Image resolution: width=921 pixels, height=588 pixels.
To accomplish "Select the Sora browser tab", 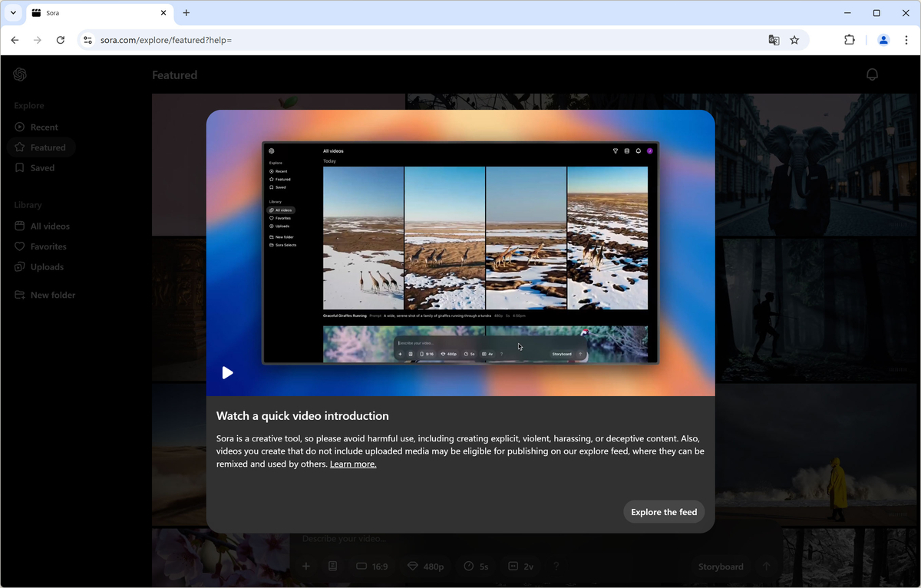I will tap(100, 13).
